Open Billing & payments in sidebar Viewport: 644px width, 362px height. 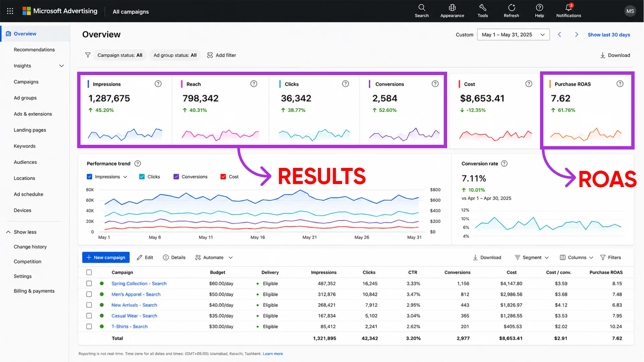tap(34, 291)
